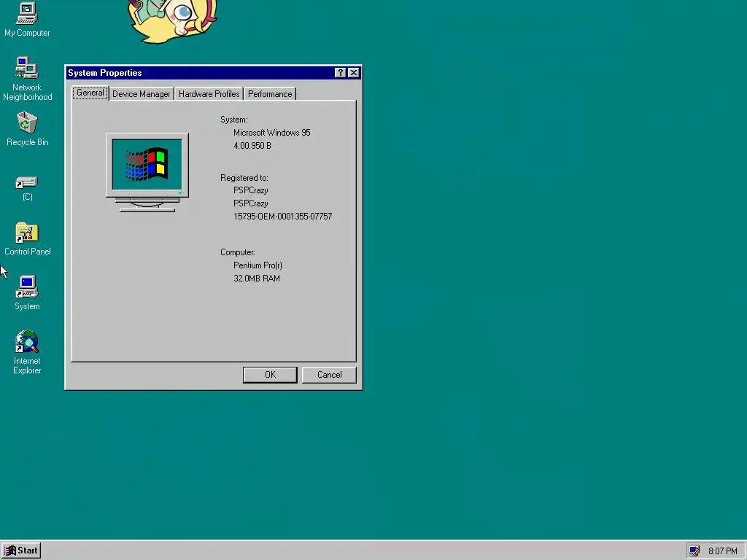Open the Hardware Profiles tab
This screenshot has width=747, height=560.
209,94
